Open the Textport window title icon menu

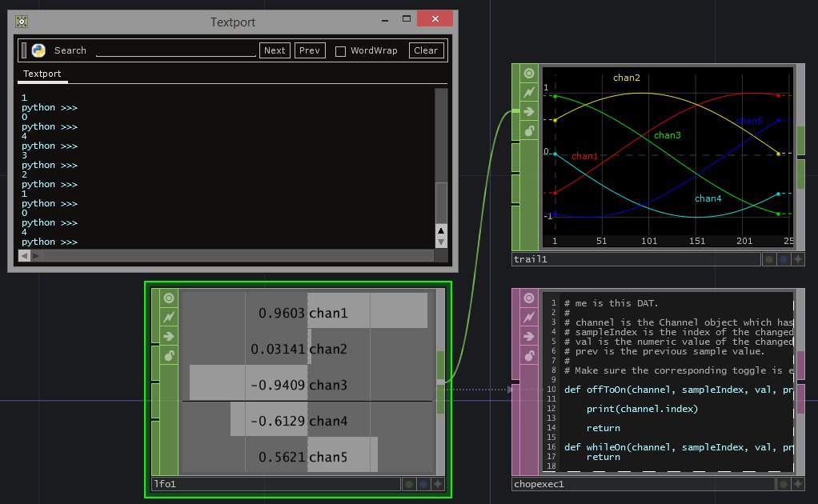click(x=22, y=22)
